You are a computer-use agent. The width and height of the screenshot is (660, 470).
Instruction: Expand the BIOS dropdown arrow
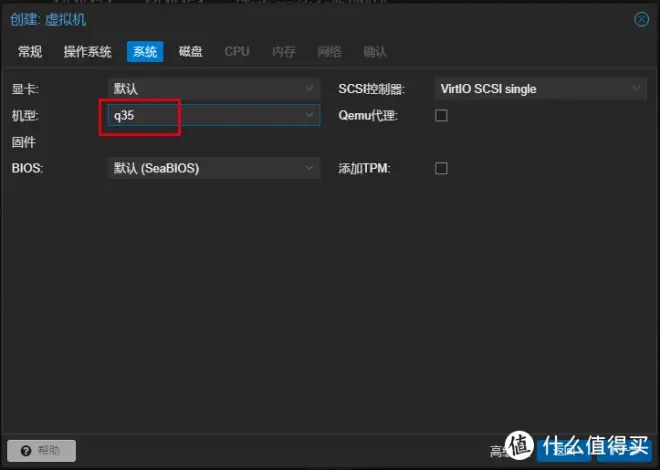click(309, 168)
